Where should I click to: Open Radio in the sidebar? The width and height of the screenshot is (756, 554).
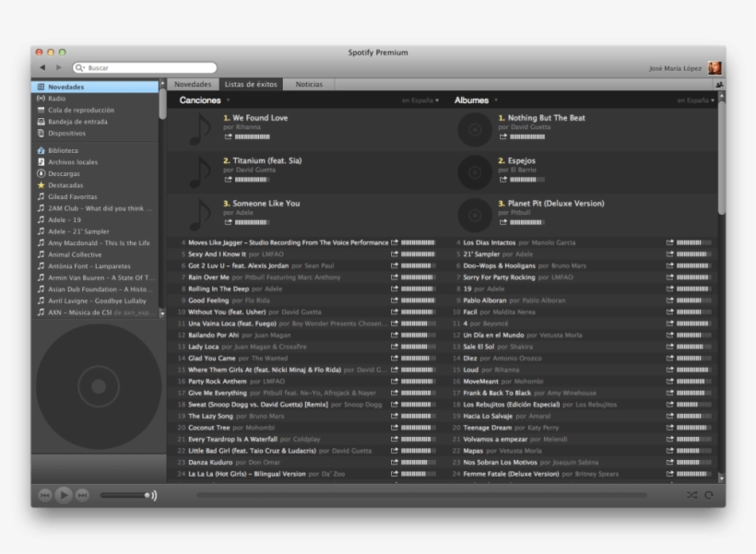(x=57, y=99)
